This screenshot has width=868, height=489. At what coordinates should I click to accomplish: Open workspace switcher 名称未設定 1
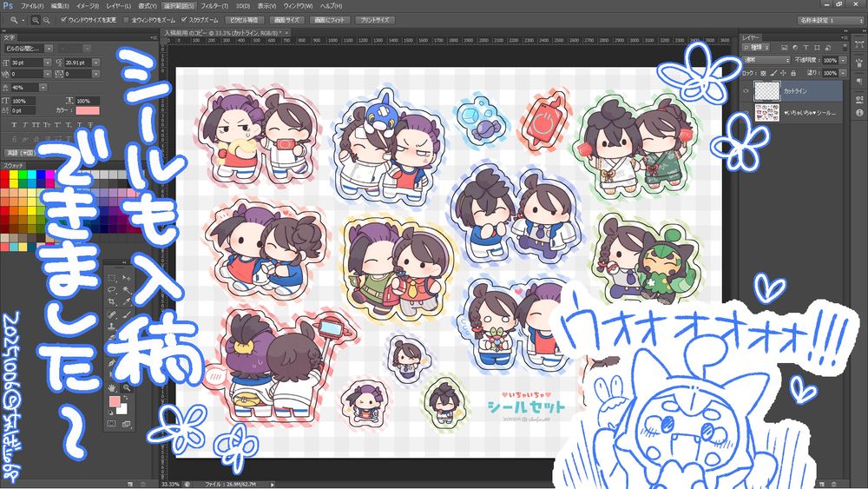(x=830, y=20)
